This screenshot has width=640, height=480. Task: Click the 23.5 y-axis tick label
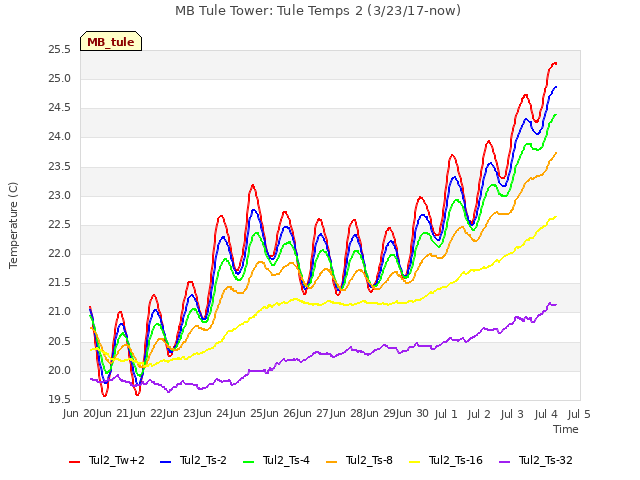pyautogui.click(x=60, y=167)
